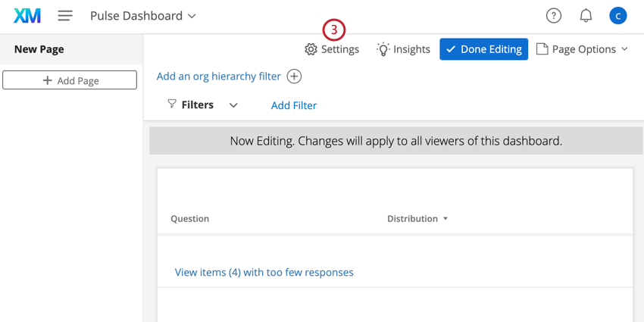The image size is (644, 322).
Task: Click the Page Options document icon
Action: tap(542, 49)
